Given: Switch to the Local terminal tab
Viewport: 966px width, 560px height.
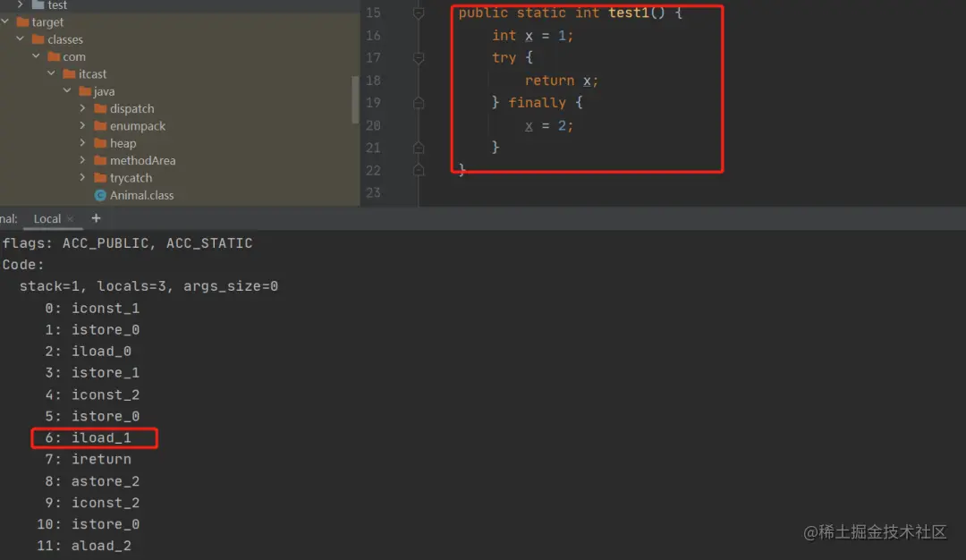Looking at the screenshot, I should pos(47,218).
